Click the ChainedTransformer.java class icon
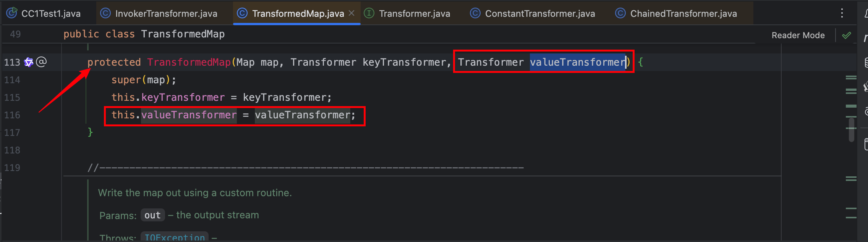The height and width of the screenshot is (242, 868). [620, 13]
